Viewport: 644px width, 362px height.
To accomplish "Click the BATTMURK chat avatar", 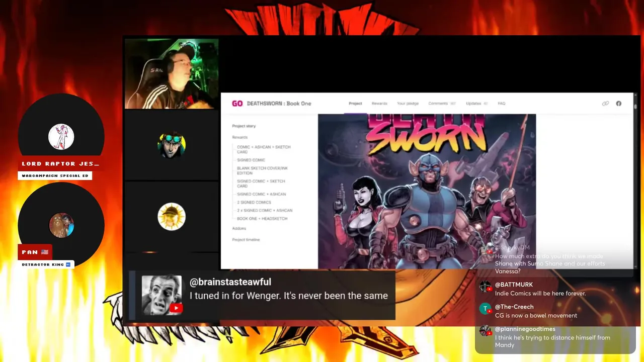I will click(x=485, y=286).
